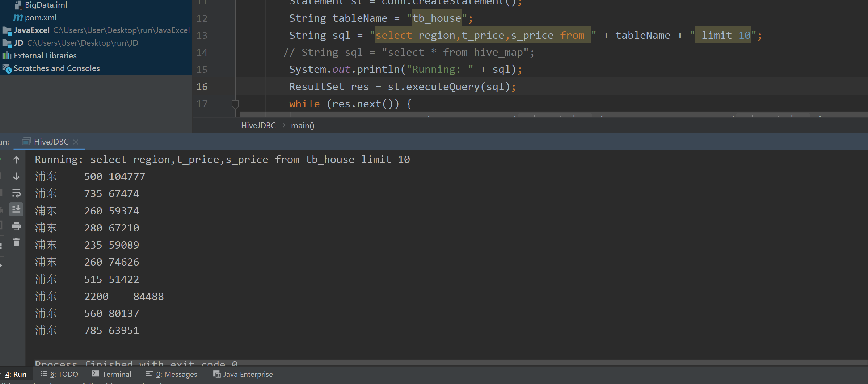Click the console horizontal scrollbar
This screenshot has height=384, width=868.
(451, 363)
